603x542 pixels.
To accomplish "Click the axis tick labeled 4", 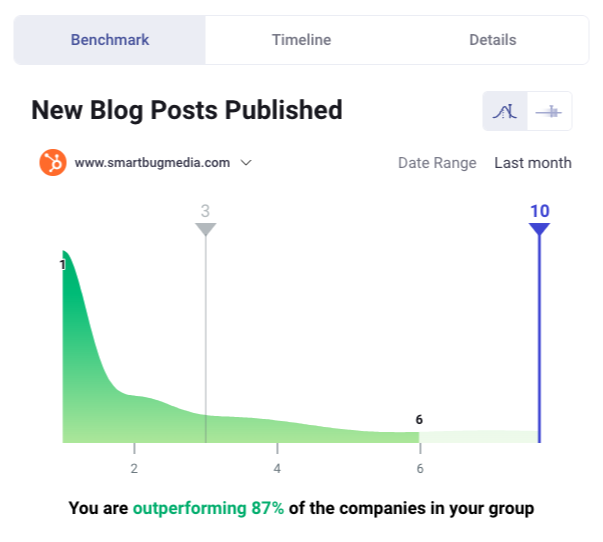I will pos(277,468).
